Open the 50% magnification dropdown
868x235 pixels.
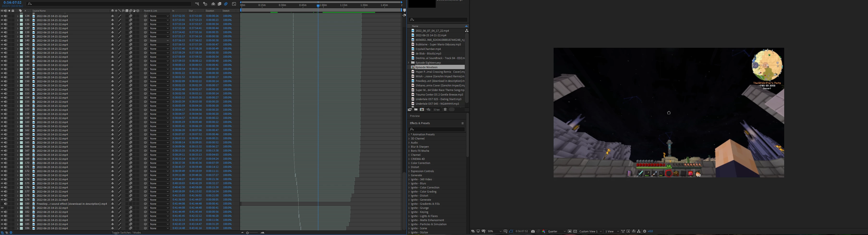[x=494, y=231]
